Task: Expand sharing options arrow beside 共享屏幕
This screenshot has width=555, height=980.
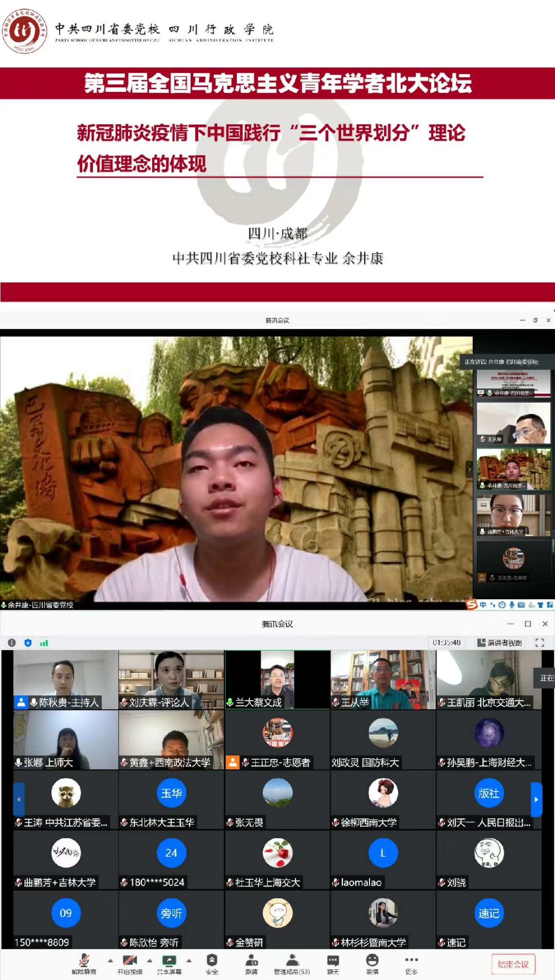Action: click(x=189, y=960)
